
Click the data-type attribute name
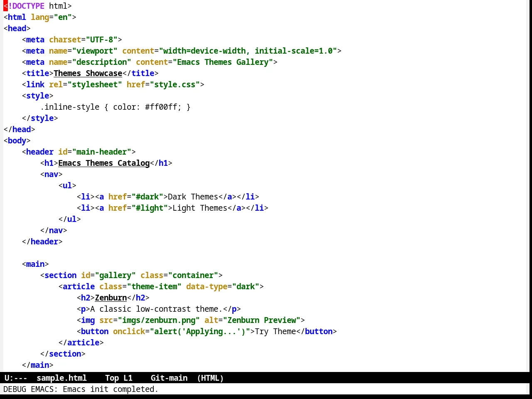pos(207,286)
